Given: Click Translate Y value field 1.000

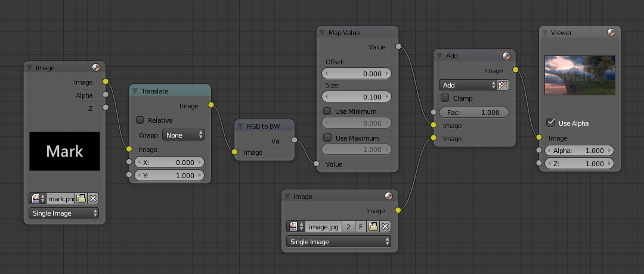Looking at the screenshot, I should 169,176.
